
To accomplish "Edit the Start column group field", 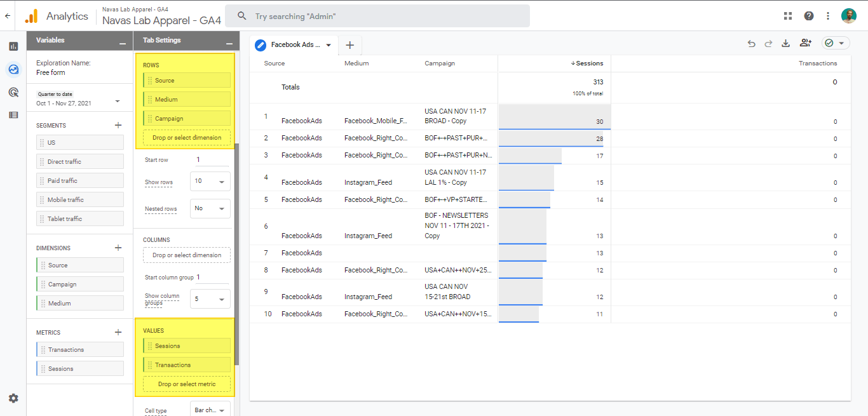I will click(x=212, y=278).
